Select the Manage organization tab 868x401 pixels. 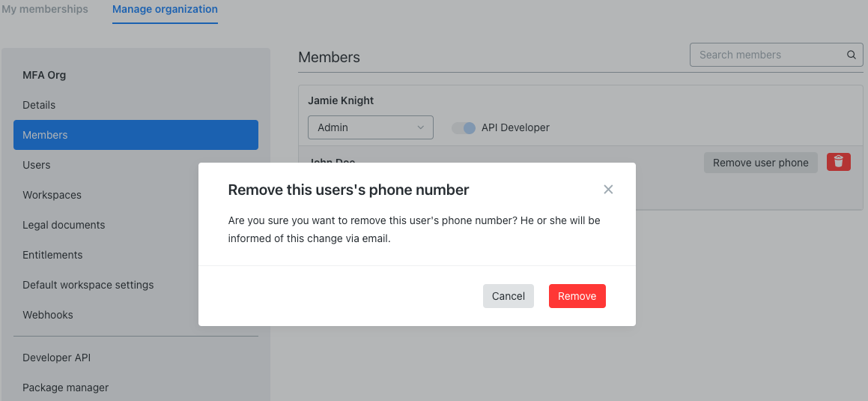click(x=165, y=10)
